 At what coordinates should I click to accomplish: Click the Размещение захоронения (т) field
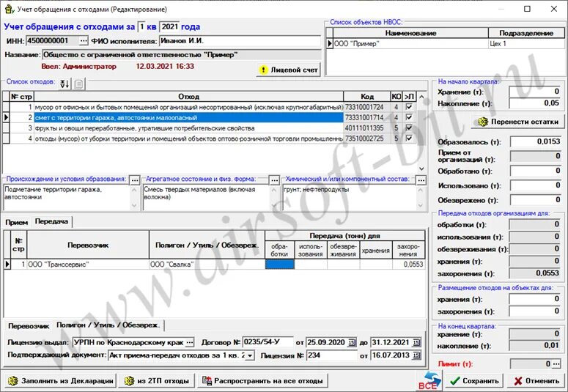pyautogui.click(x=535, y=311)
